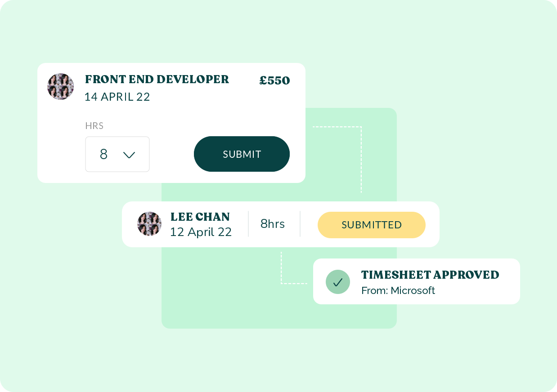Open the TIMESHEET APPROVED notification heading
The height and width of the screenshot is (392, 557).
(430, 275)
